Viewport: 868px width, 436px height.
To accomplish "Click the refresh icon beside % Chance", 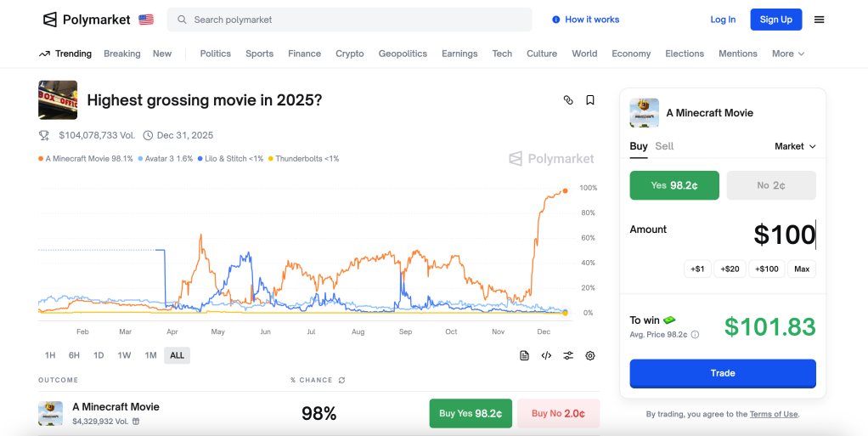I will 341,380.
